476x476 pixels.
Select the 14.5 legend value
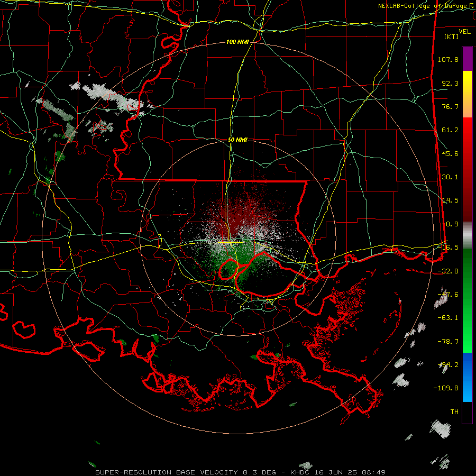coord(450,200)
